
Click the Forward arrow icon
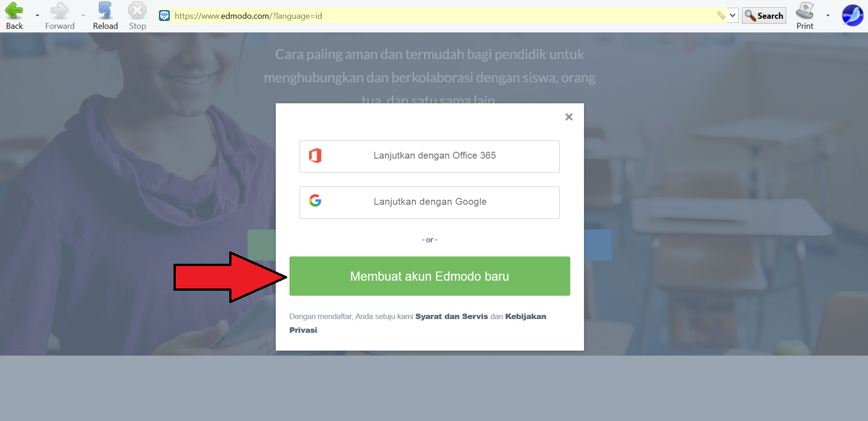coord(59,11)
